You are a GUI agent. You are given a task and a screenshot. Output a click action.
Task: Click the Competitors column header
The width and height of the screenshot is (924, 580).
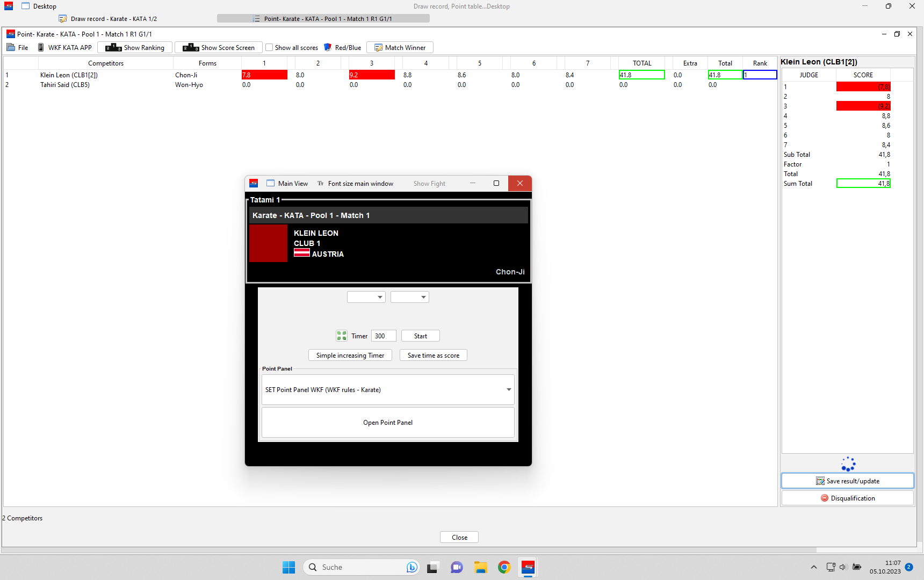pos(106,63)
